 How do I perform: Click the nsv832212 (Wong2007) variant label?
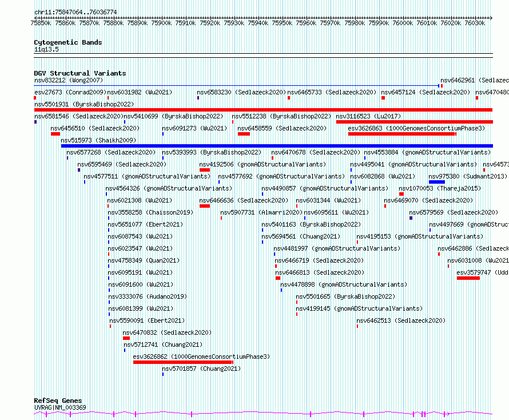pyautogui.click(x=69, y=80)
